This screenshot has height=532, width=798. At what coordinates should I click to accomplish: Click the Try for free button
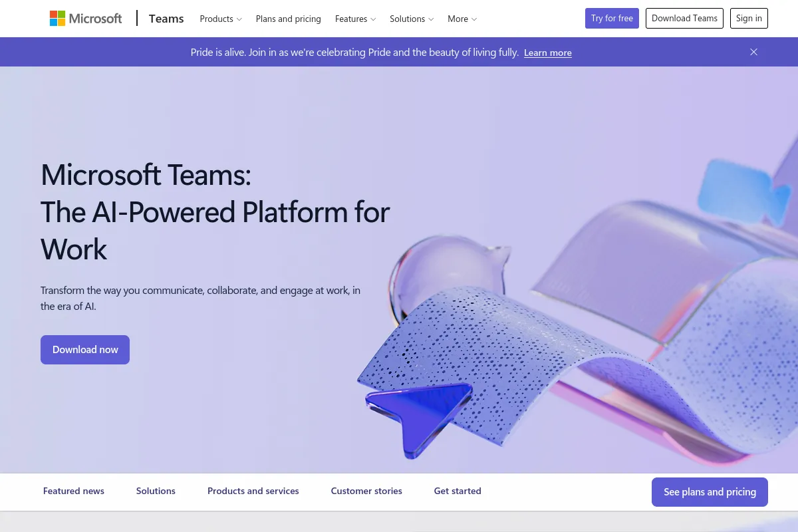click(x=612, y=18)
